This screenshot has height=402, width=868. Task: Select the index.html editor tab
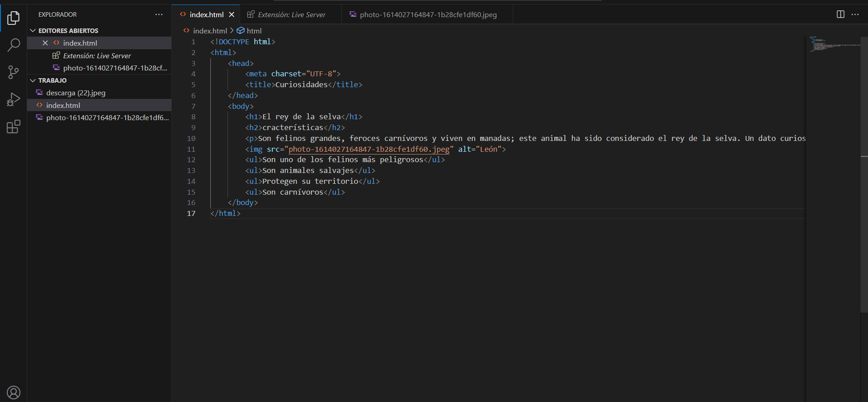point(206,14)
